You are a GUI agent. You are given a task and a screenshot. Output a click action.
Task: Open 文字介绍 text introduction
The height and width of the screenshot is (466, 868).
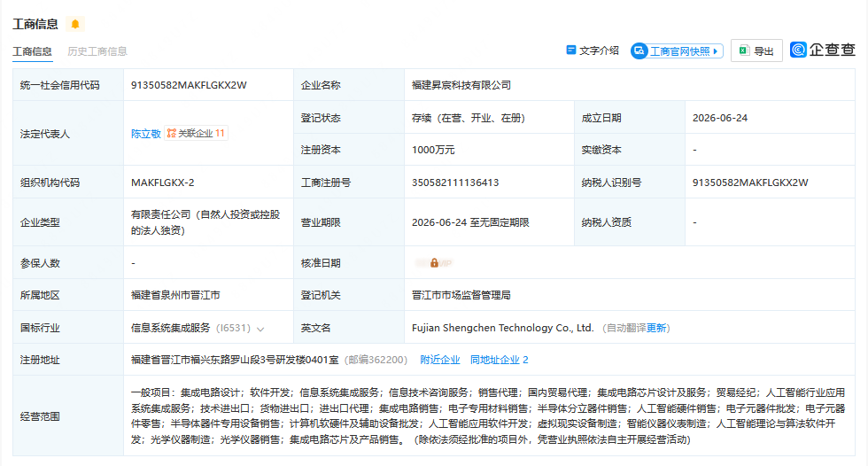[593, 50]
